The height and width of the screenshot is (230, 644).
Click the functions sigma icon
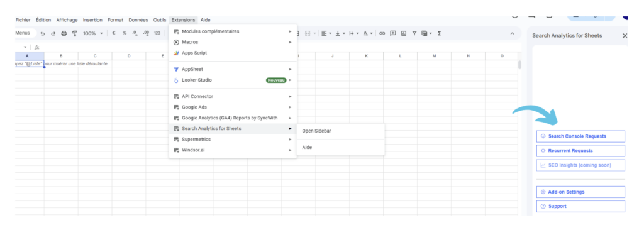pos(439,33)
